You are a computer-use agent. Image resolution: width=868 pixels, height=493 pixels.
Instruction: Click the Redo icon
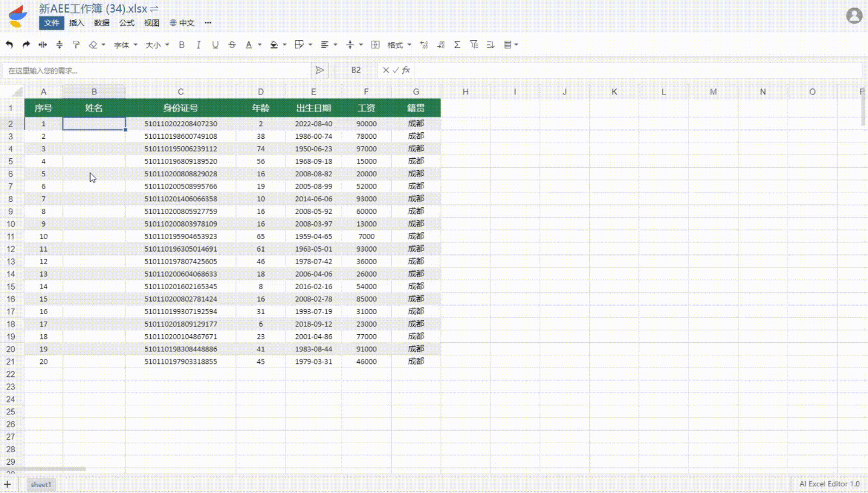point(26,44)
